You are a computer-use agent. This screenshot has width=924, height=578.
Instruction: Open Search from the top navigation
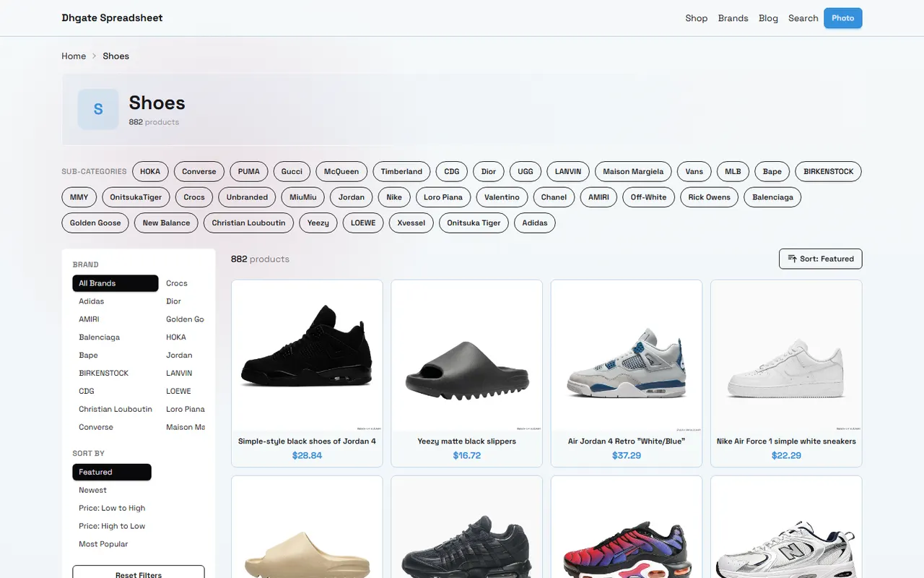pos(803,18)
